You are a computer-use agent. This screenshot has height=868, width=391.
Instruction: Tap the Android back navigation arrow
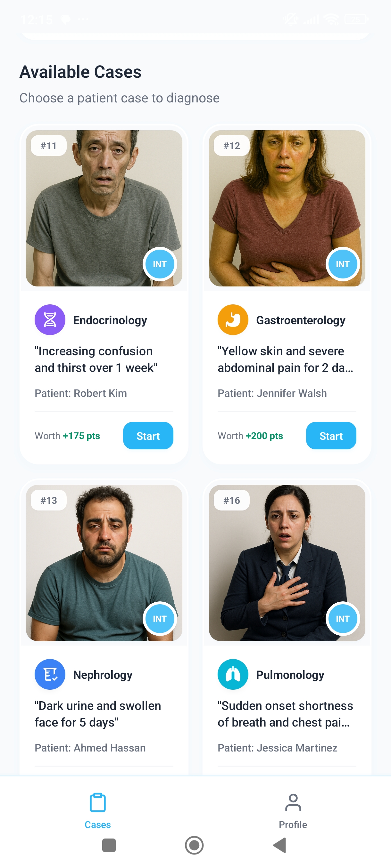[x=280, y=845]
